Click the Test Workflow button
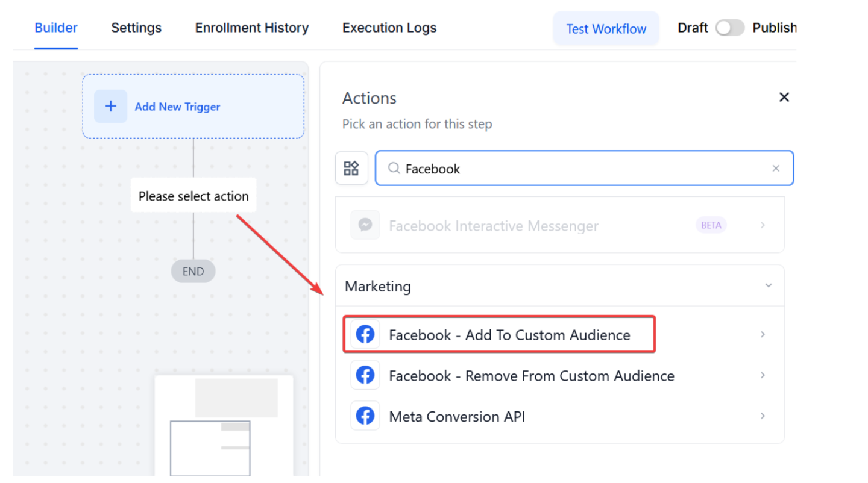The height and width of the screenshot is (483, 868). tap(606, 29)
